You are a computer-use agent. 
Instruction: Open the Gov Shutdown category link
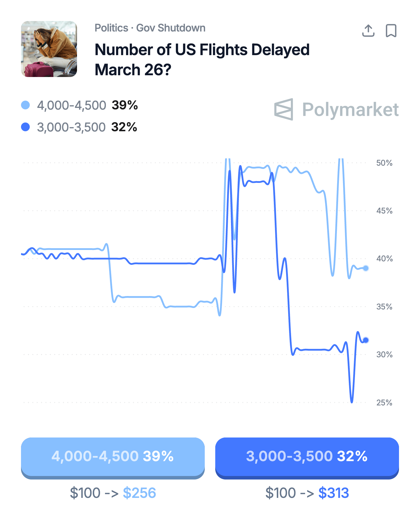pos(171,28)
